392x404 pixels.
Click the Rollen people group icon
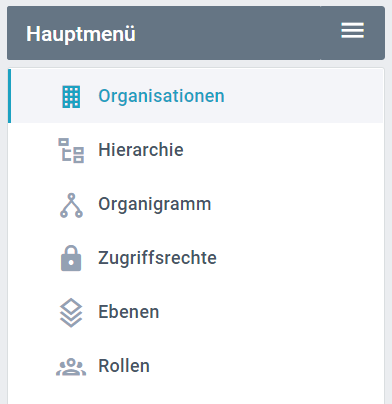(x=71, y=367)
